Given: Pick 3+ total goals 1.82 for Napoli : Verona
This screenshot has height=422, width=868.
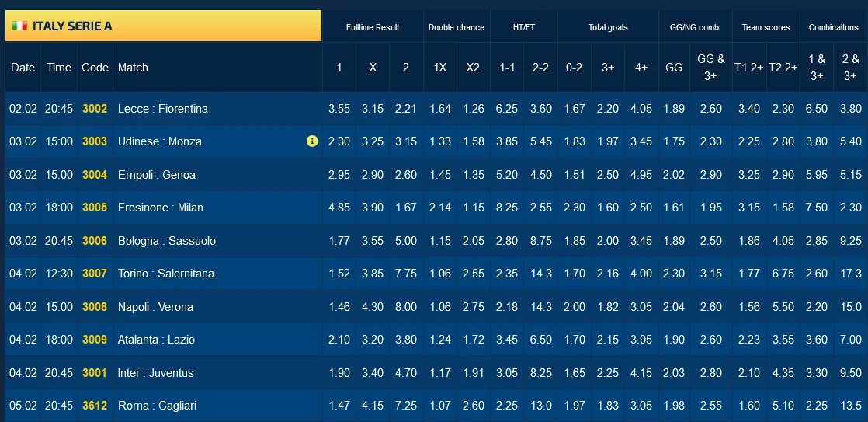Looking at the screenshot, I should [x=608, y=307].
